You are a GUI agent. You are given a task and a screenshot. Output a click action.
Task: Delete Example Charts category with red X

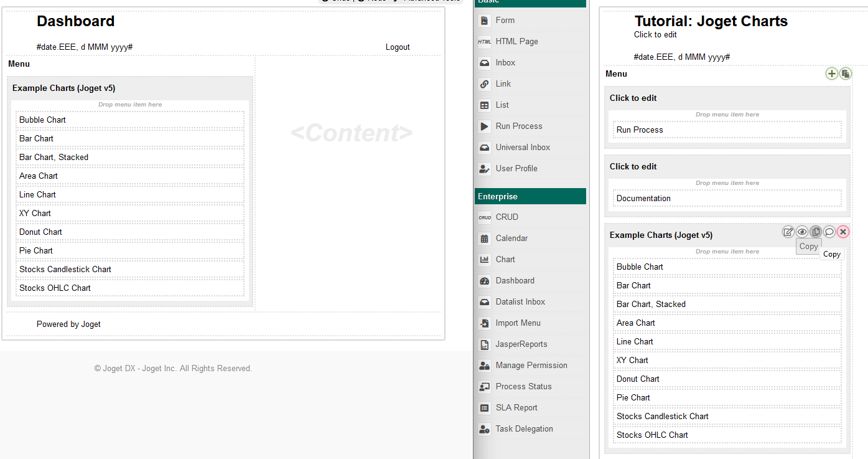point(843,232)
